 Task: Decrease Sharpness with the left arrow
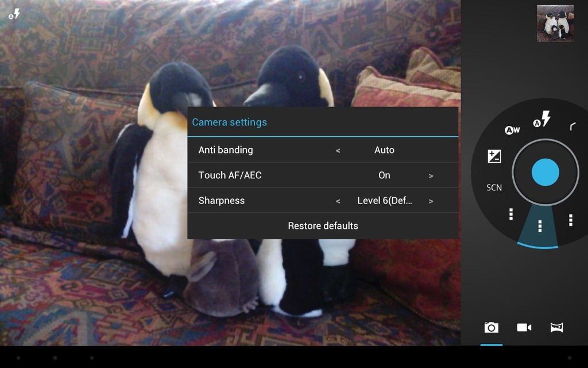[338, 201]
